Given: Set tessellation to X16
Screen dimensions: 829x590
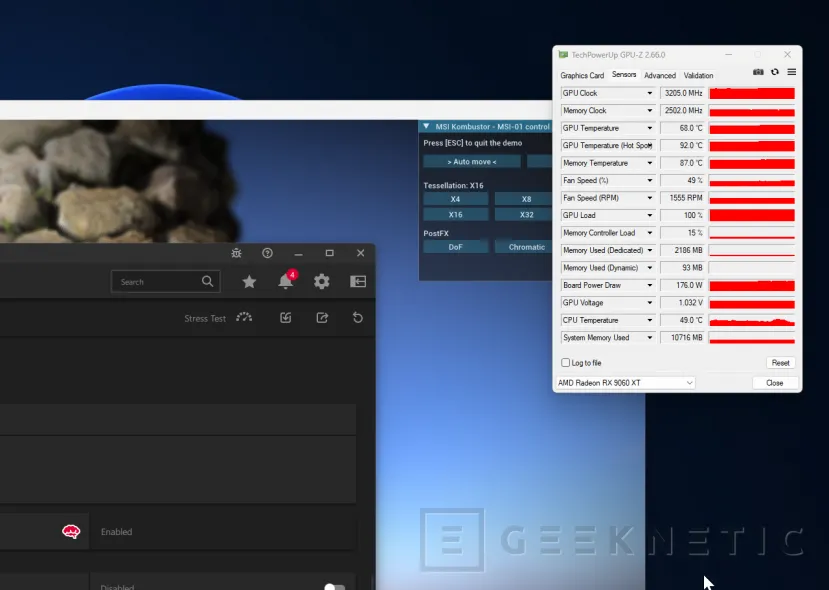Looking at the screenshot, I should [455, 215].
